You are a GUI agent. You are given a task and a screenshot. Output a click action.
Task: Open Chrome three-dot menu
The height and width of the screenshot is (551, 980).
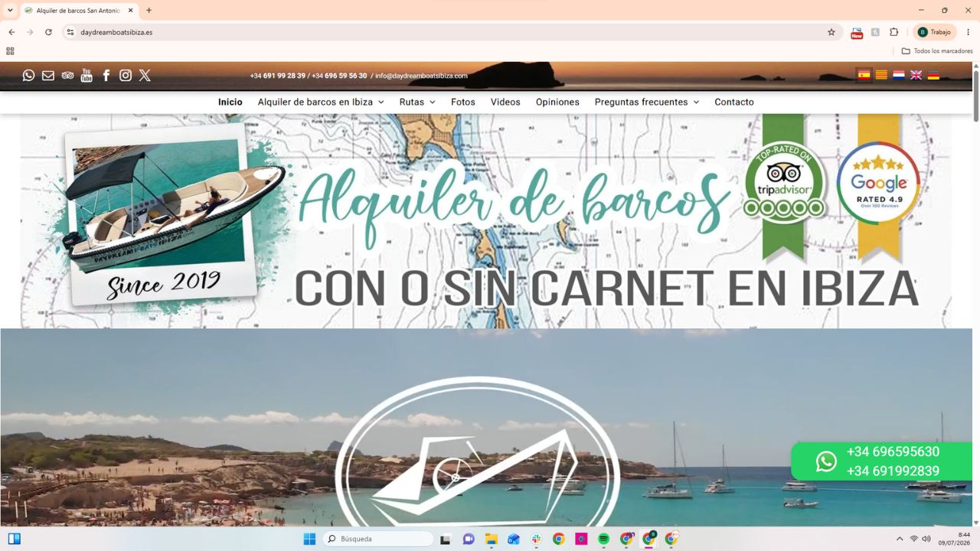click(968, 32)
